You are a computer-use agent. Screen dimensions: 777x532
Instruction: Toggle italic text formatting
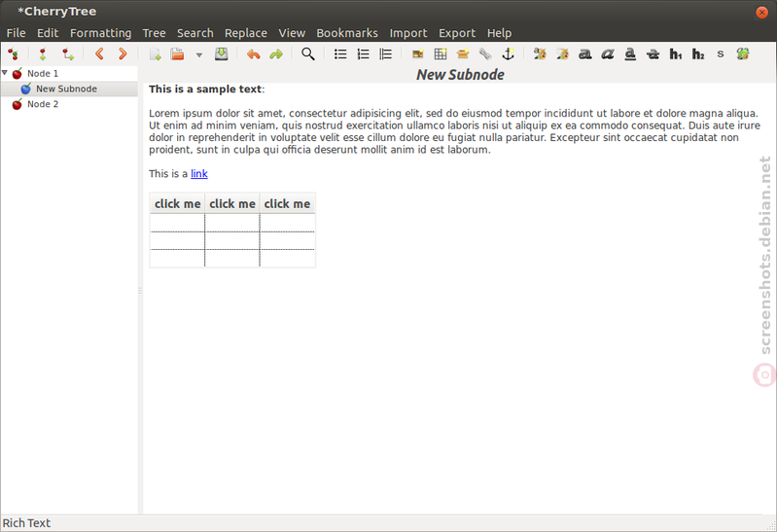tap(608, 54)
